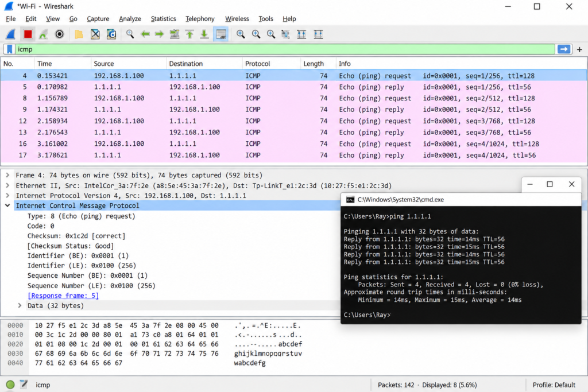Image resolution: width=588 pixels, height=392 pixels.
Task: Open the Tools menu
Action: (x=265, y=19)
